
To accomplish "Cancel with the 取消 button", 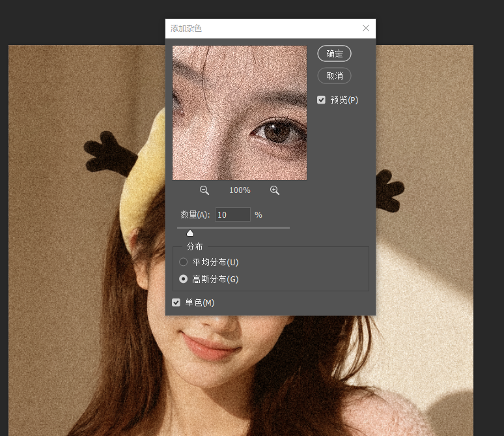I will [x=334, y=76].
